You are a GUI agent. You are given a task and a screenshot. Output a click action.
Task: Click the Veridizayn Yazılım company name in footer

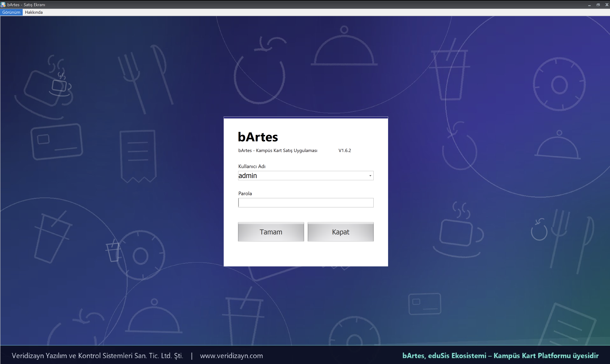coord(98,356)
